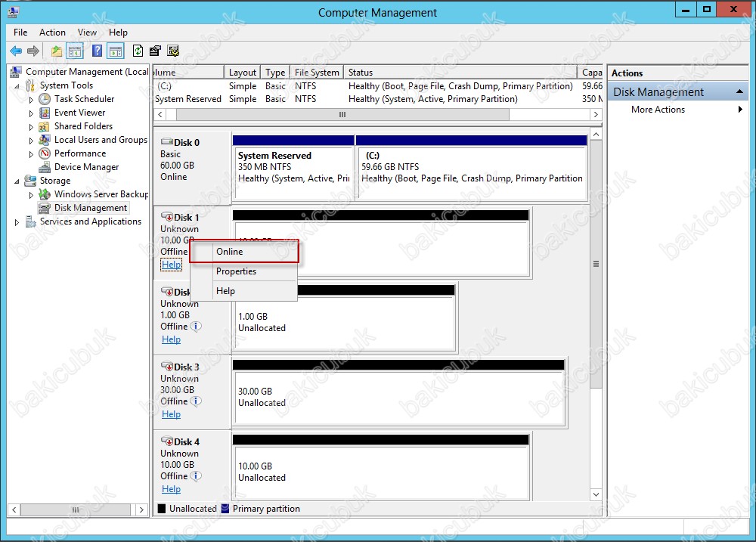The height and width of the screenshot is (542, 756).
Task: Click the Up one level folder icon
Action: (57, 51)
